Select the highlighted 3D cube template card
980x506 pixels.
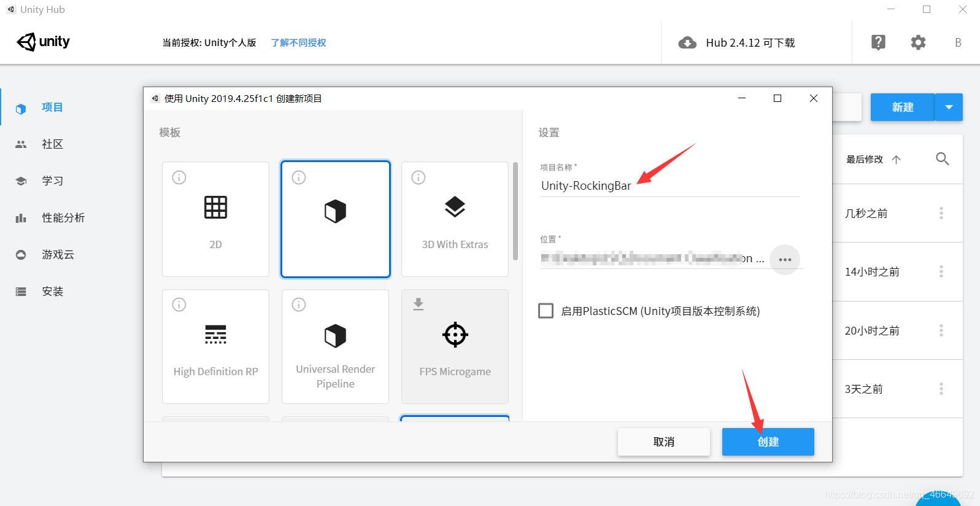point(335,219)
